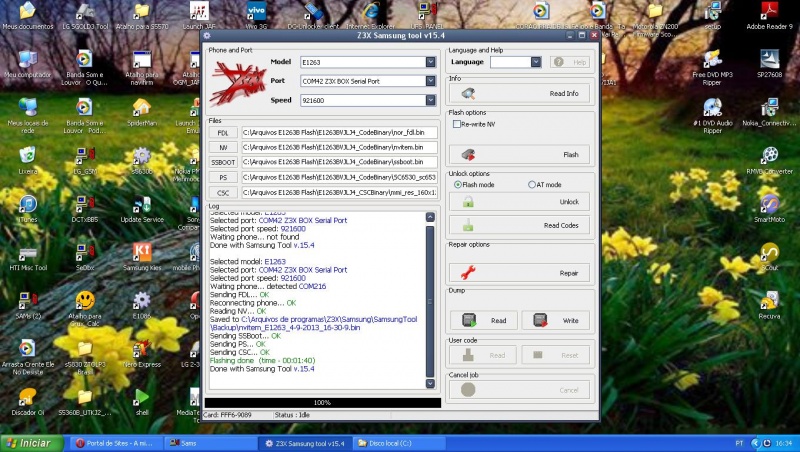The height and width of the screenshot is (452, 800).
Task: Select RMVB Converter desktop icon
Action: 769,161
